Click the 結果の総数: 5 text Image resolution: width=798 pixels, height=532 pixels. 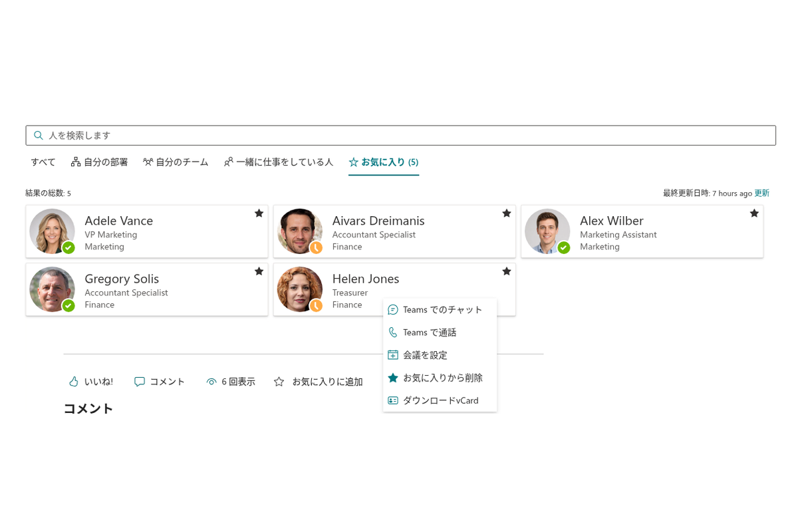click(x=48, y=194)
